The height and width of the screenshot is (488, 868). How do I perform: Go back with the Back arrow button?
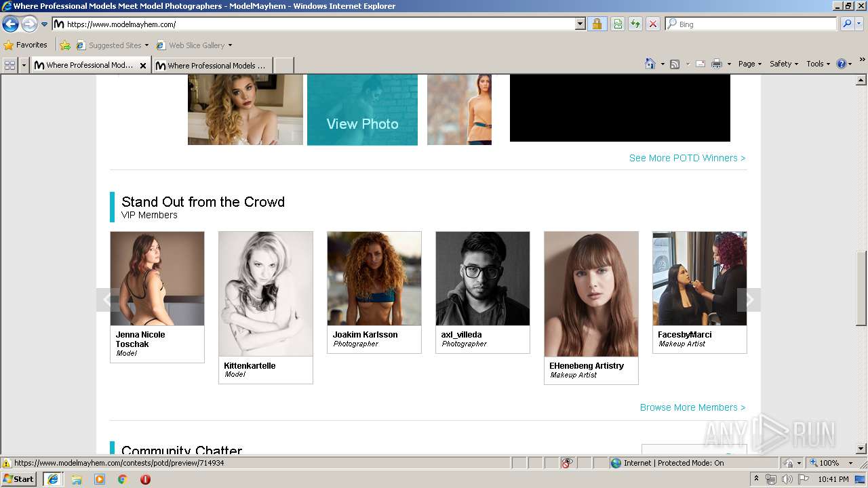pos(10,24)
